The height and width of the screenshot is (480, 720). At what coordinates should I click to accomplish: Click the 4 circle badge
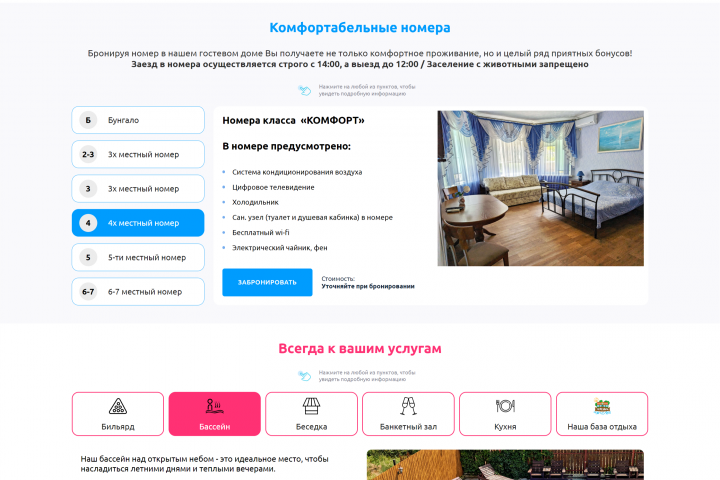88,223
